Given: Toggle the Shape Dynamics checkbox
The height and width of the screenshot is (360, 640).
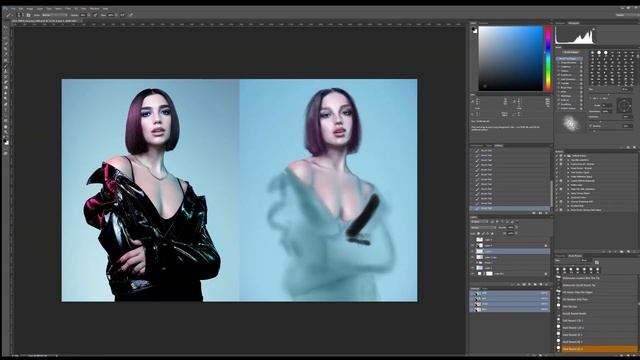Looking at the screenshot, I should 558,63.
